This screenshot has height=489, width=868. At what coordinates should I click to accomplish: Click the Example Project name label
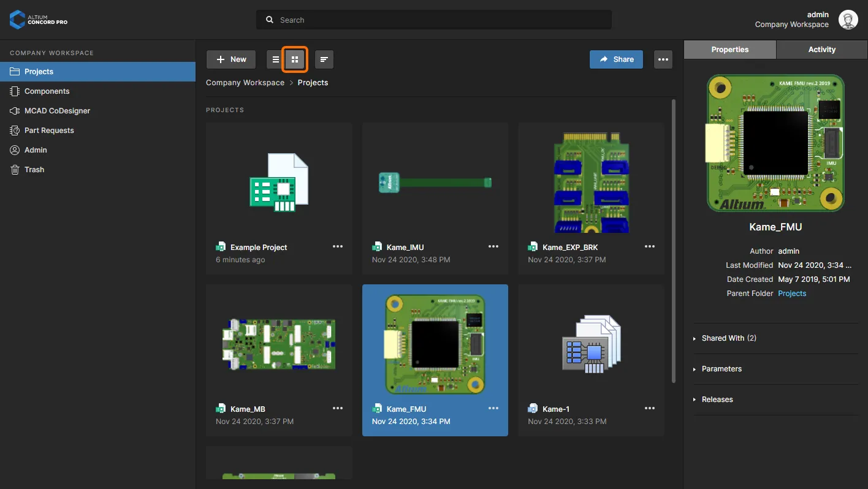click(259, 248)
